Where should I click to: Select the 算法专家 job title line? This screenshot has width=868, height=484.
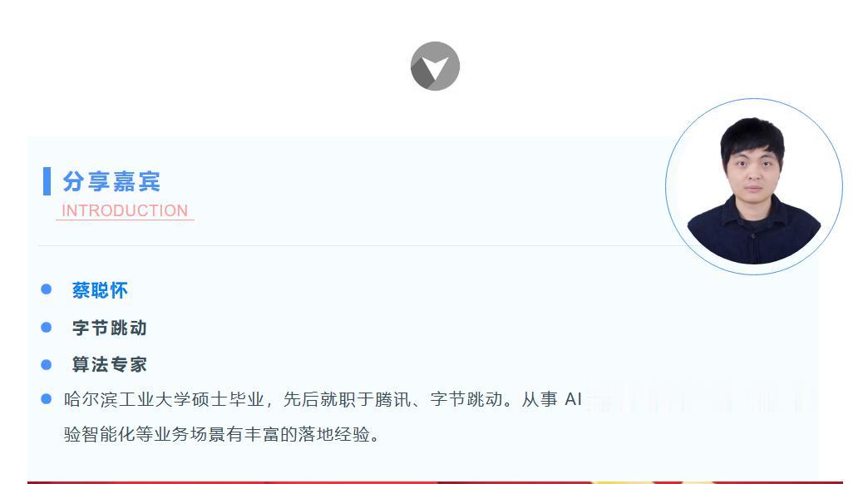[x=110, y=364]
